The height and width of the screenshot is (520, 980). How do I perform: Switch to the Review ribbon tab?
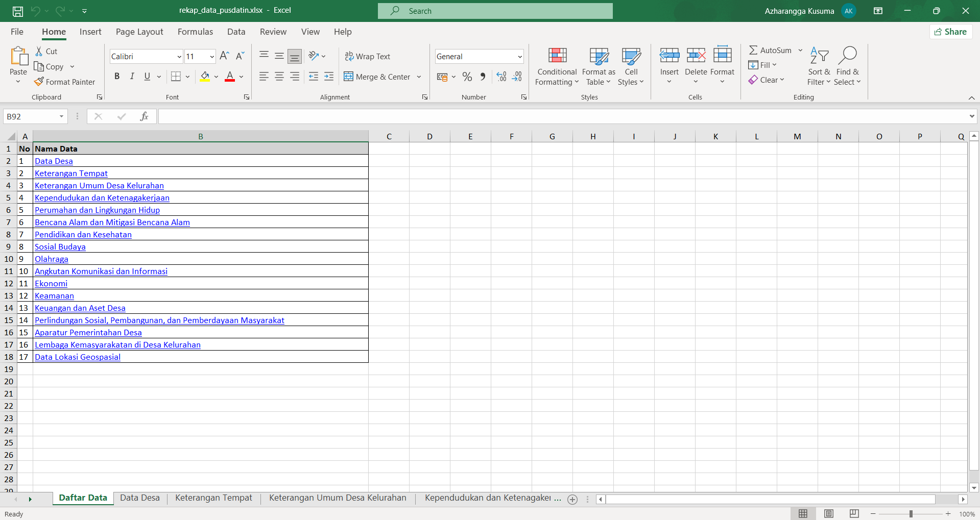click(273, 32)
